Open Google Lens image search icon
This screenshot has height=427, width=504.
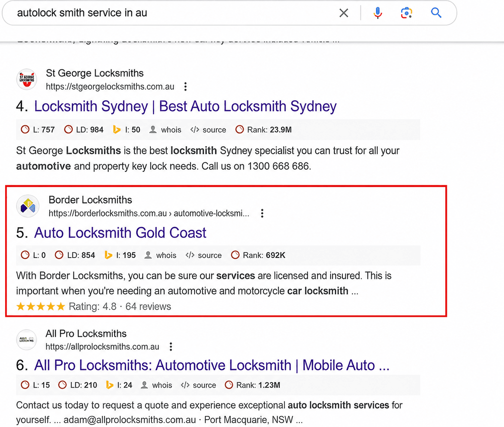(406, 13)
